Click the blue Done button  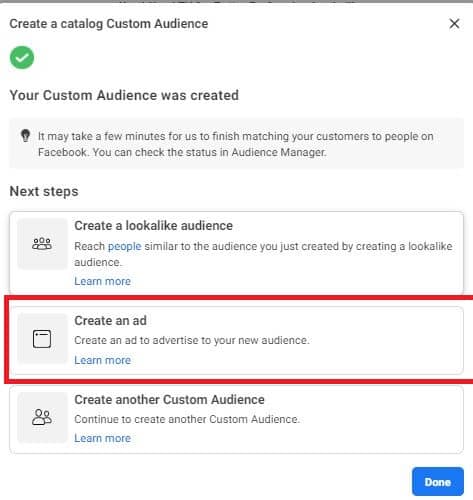coord(438,482)
